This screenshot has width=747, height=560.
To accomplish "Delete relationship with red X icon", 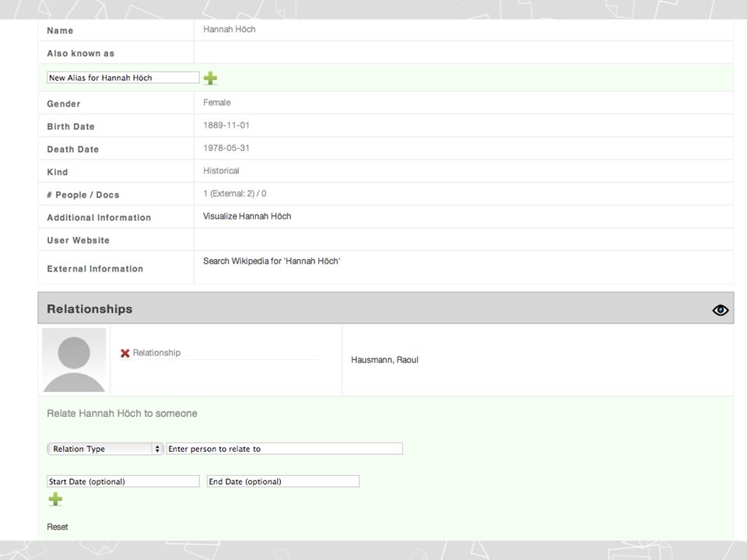I will (124, 353).
